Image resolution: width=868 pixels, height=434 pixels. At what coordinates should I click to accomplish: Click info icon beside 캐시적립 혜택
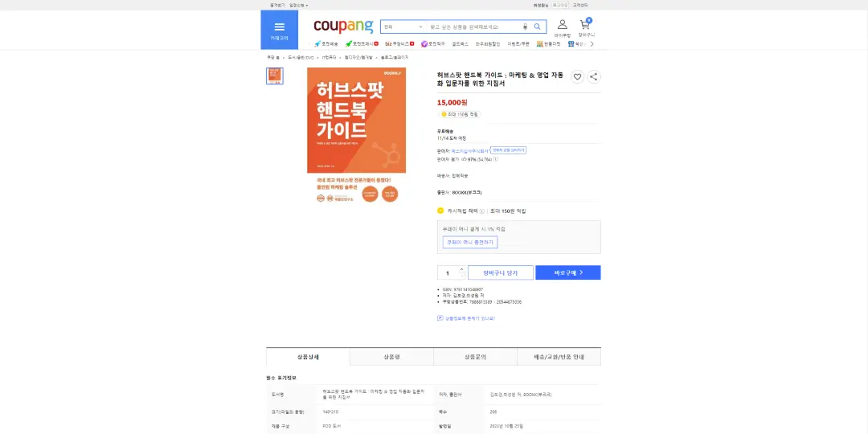(482, 211)
